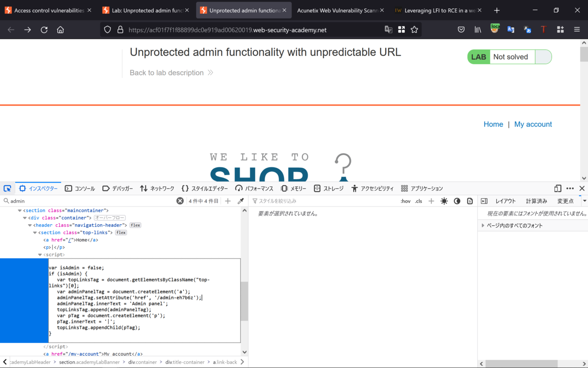Toggle print media simulation

pos(470,201)
